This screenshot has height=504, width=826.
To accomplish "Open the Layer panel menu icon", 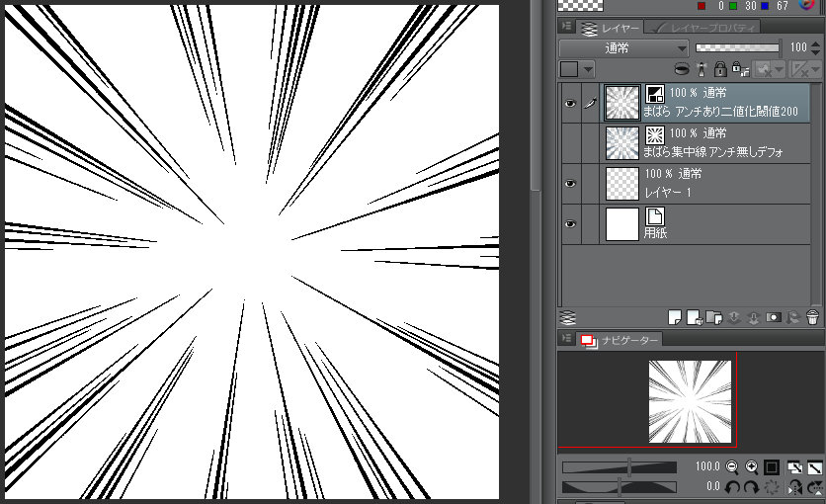I will tap(566, 26).
